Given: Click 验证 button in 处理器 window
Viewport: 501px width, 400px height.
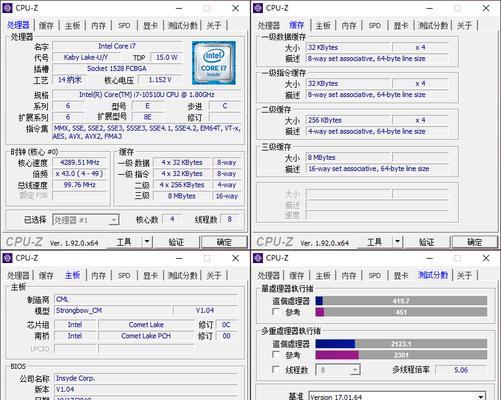Looking at the screenshot, I should coord(176,242).
